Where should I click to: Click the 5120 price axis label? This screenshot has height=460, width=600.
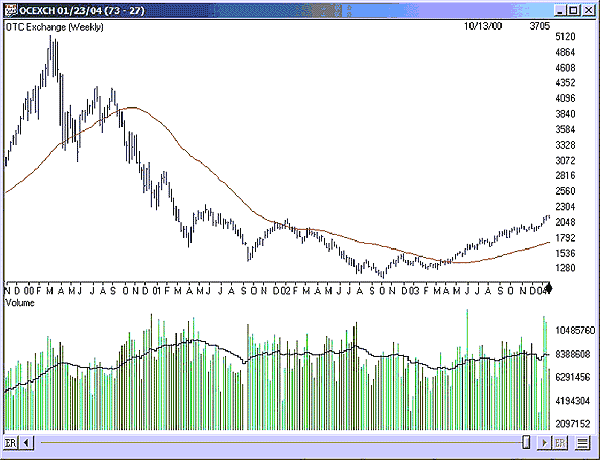(565, 37)
